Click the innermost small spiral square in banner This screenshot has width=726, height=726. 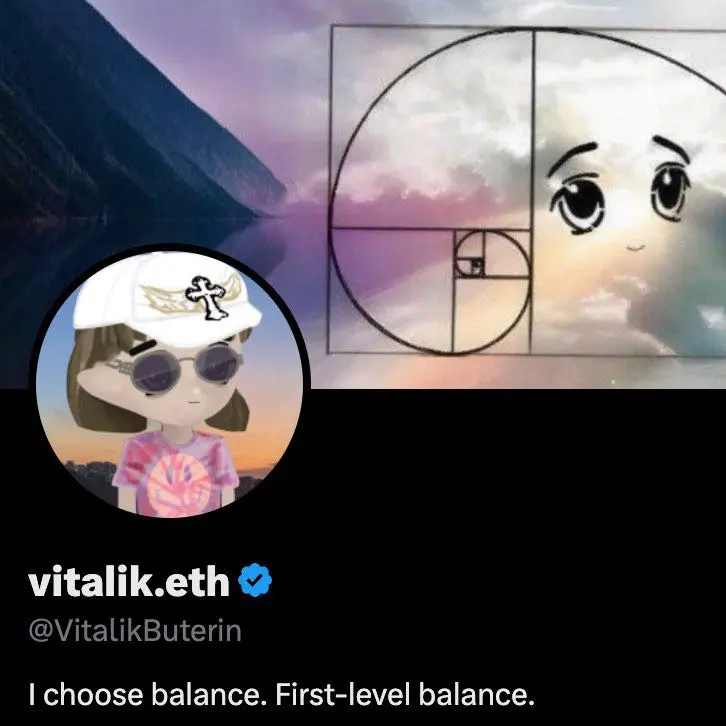476,267
